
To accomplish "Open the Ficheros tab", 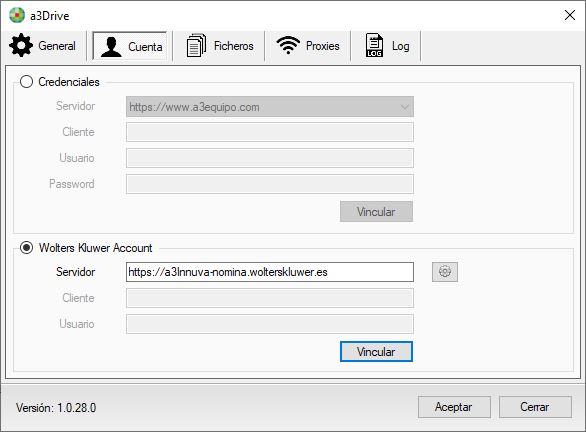I will [220, 46].
